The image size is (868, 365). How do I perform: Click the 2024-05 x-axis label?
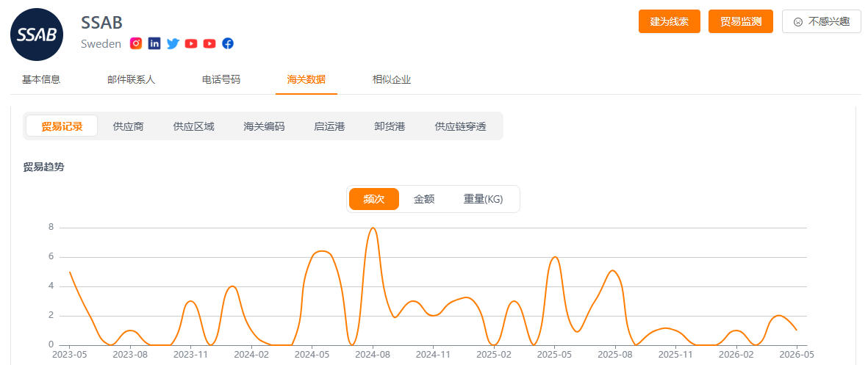tap(312, 354)
